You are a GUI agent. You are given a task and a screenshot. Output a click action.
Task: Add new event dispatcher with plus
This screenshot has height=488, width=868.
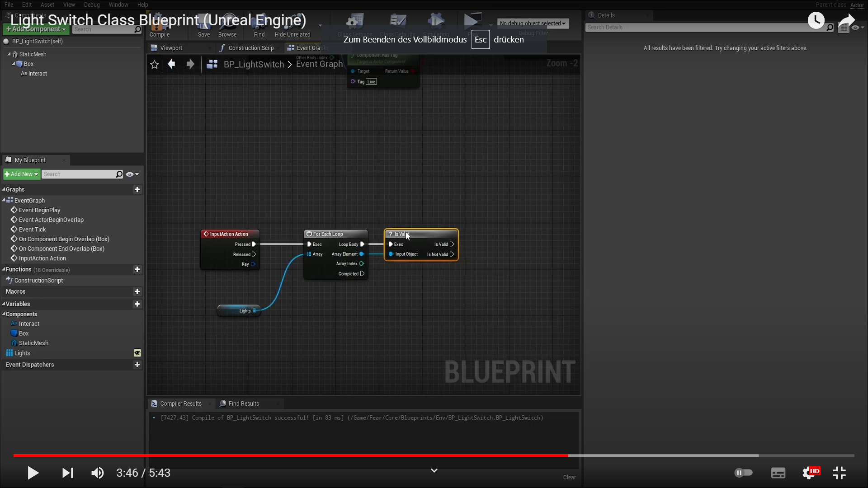coord(137,365)
